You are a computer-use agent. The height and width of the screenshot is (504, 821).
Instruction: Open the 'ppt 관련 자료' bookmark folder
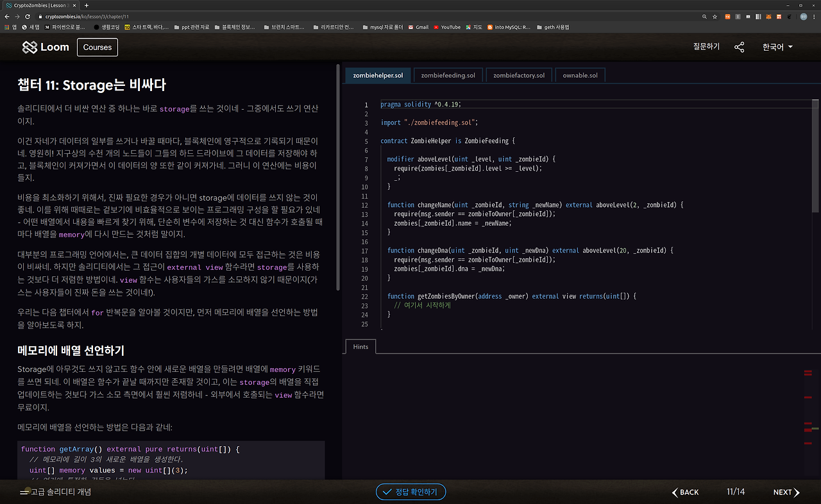coord(191,27)
